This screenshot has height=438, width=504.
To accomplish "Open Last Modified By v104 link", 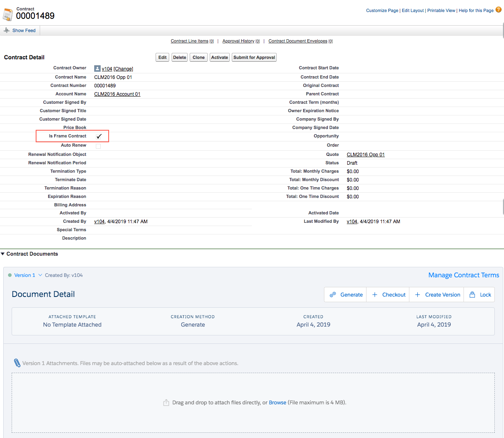I will (352, 222).
